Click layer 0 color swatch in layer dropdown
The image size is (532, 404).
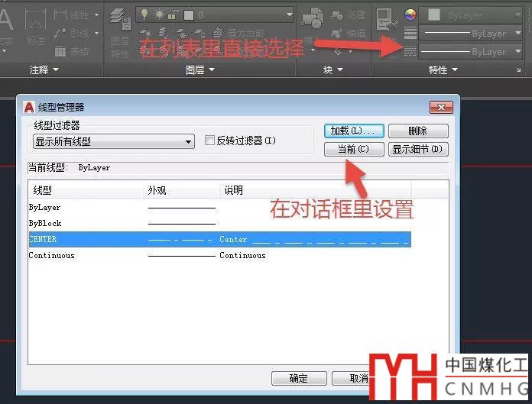click(x=189, y=15)
